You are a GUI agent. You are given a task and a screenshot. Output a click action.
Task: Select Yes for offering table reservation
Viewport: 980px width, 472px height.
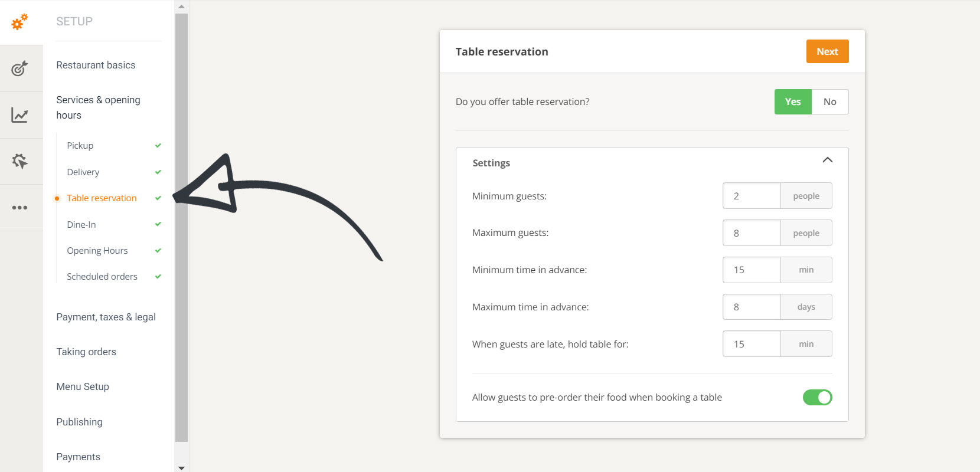[792, 101]
